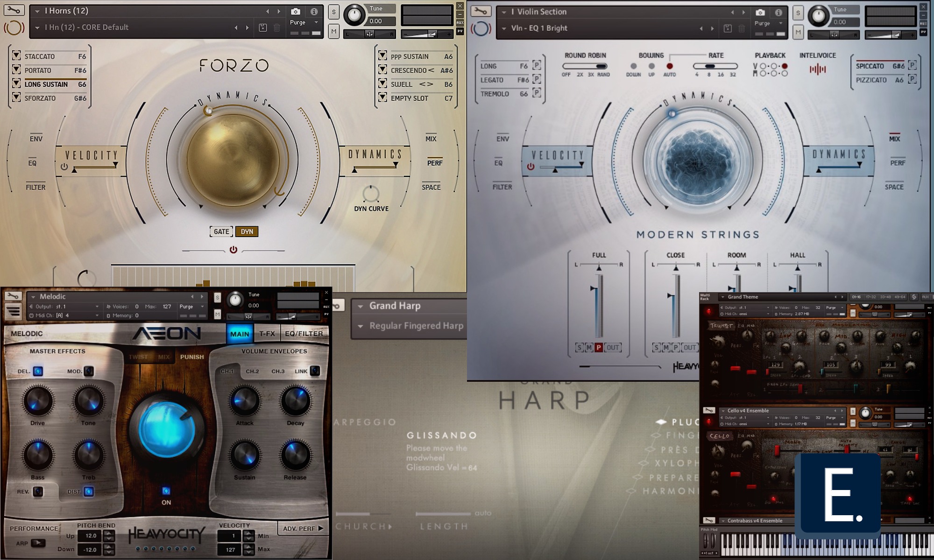This screenshot has height=560, width=934.
Task: Open Forzo ENV page
Action: [x=36, y=138]
